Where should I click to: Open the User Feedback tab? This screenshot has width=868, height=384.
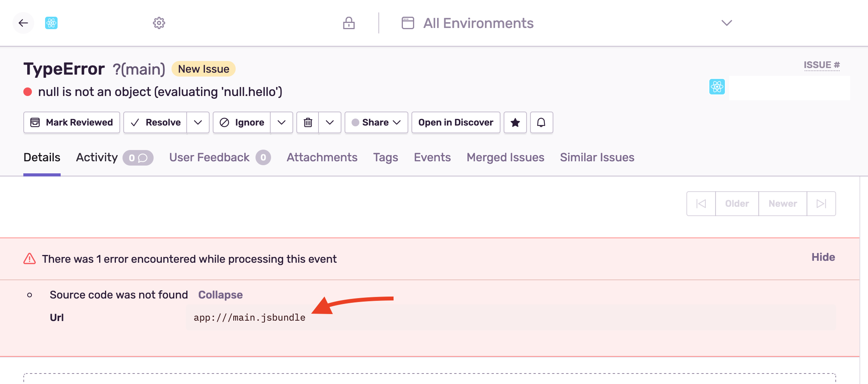pos(209,157)
